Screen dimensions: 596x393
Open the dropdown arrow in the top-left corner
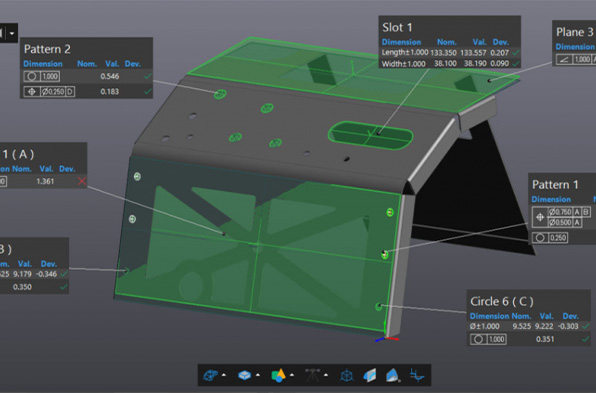[x=12, y=33]
